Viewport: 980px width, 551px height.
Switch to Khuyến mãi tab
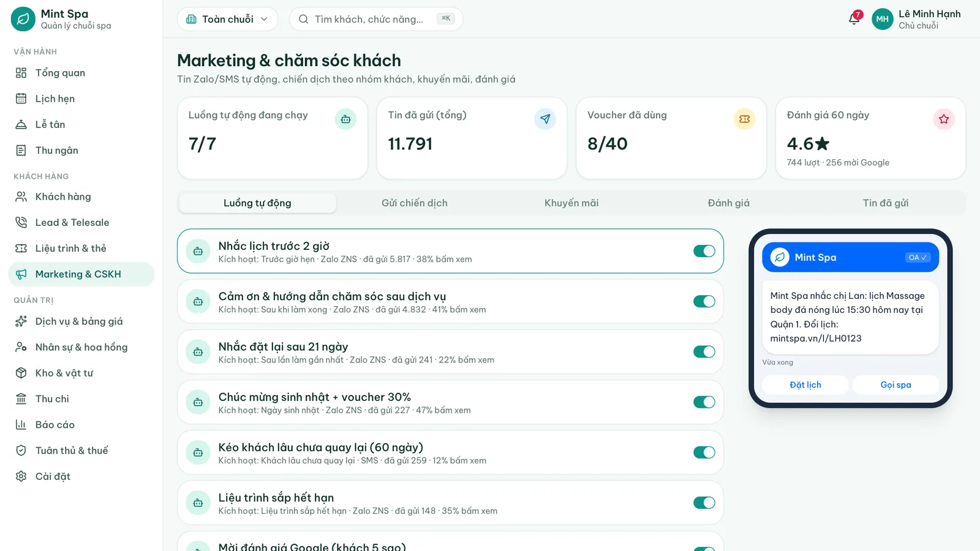571,203
